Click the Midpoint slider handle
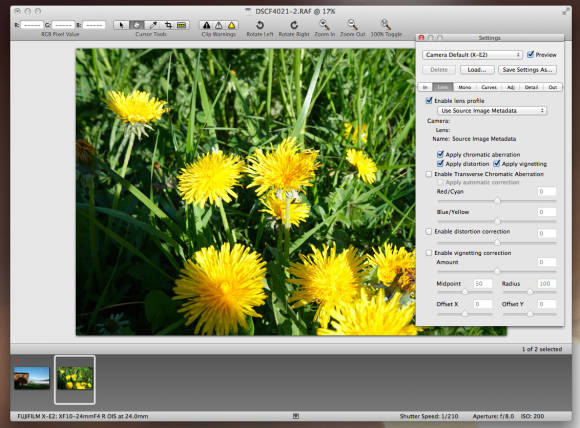The width and height of the screenshot is (580, 428). coord(465,292)
